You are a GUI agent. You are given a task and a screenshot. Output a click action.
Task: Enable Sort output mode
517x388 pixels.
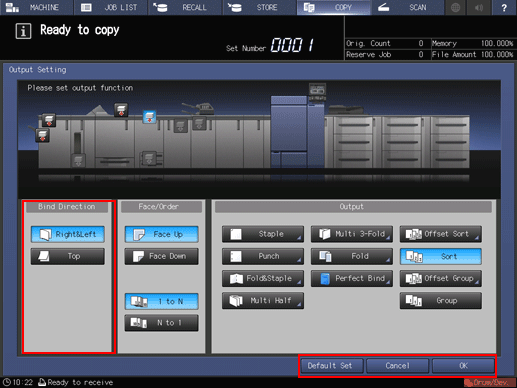(441, 256)
